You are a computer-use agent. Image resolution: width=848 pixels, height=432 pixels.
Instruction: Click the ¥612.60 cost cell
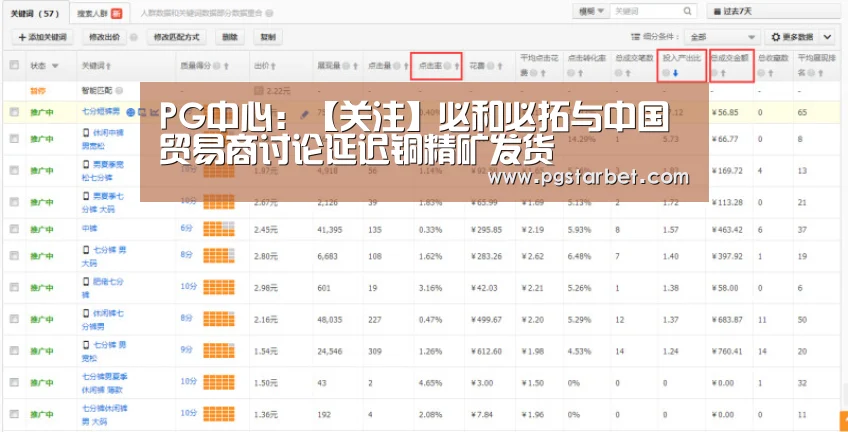point(486,351)
